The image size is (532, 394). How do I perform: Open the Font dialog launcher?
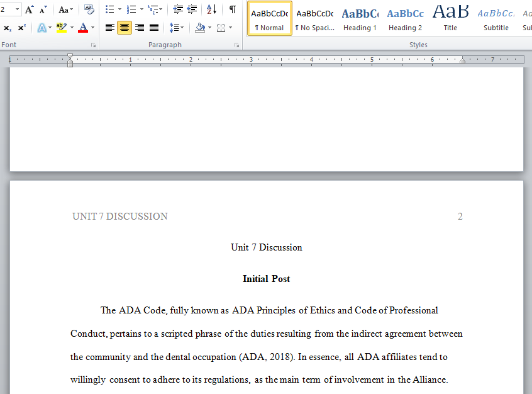point(93,45)
